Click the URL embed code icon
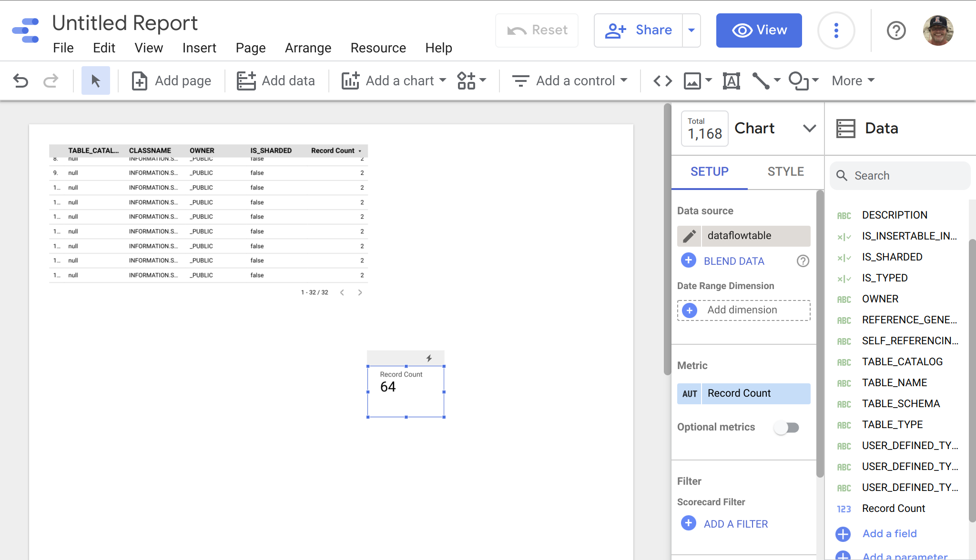Screen dimensions: 976x560 click(x=662, y=80)
